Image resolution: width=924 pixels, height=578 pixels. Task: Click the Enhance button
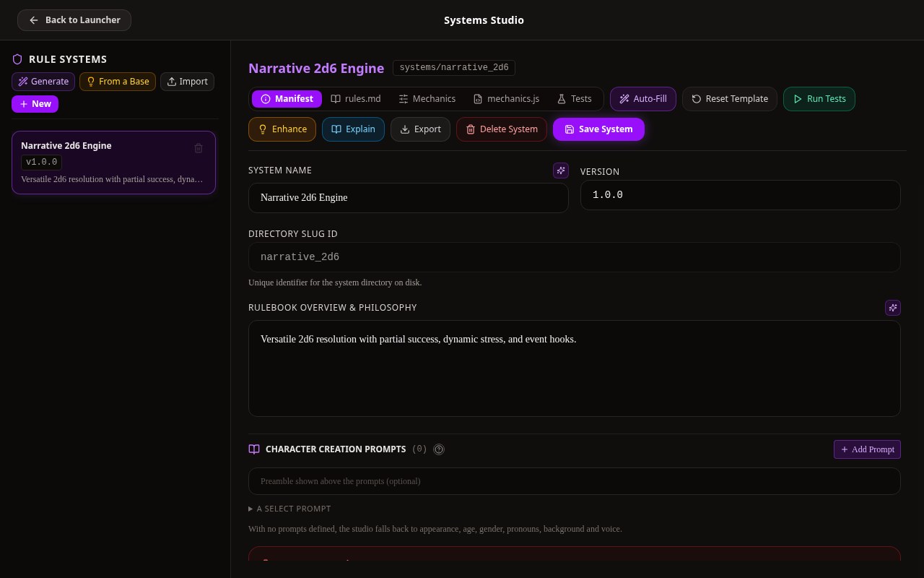coord(282,129)
